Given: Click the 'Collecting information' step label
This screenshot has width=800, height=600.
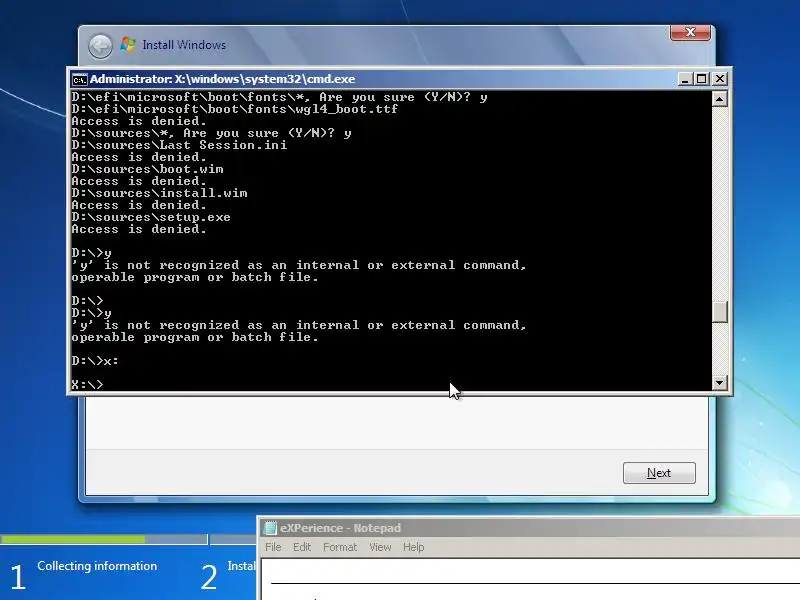Looking at the screenshot, I should (97, 566).
